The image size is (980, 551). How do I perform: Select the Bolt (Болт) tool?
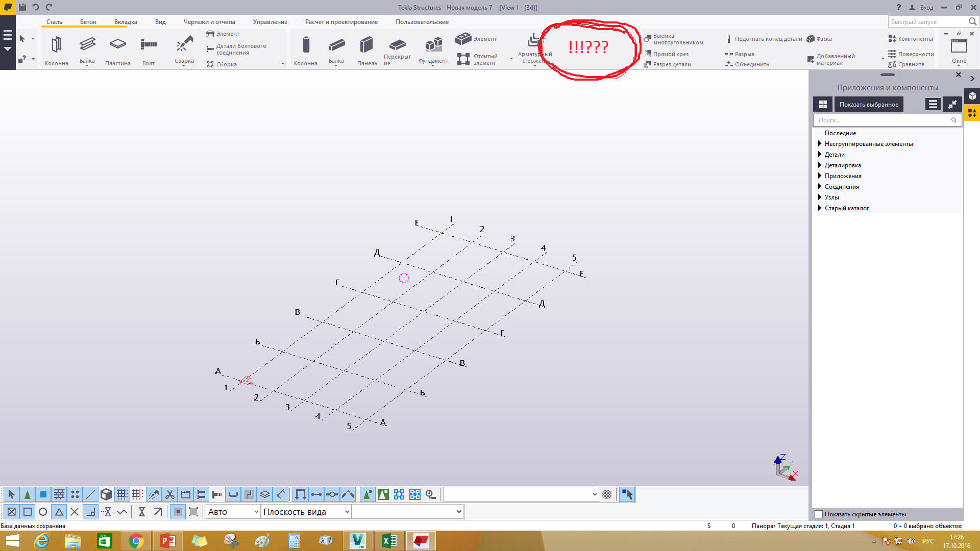tap(149, 45)
